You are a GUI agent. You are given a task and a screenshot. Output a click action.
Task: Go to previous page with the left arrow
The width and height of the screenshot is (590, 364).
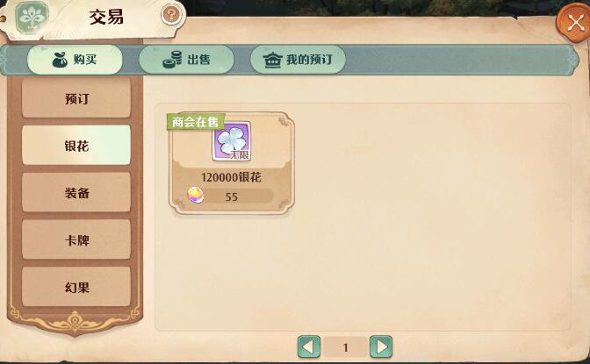click(x=309, y=346)
